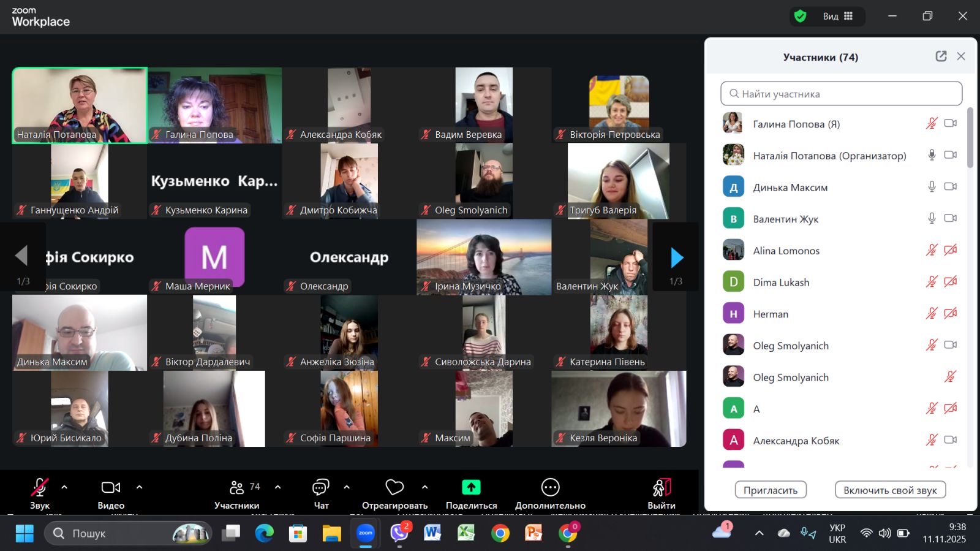Open the React heart icon
Image resolution: width=980 pixels, height=551 pixels.
click(394, 488)
